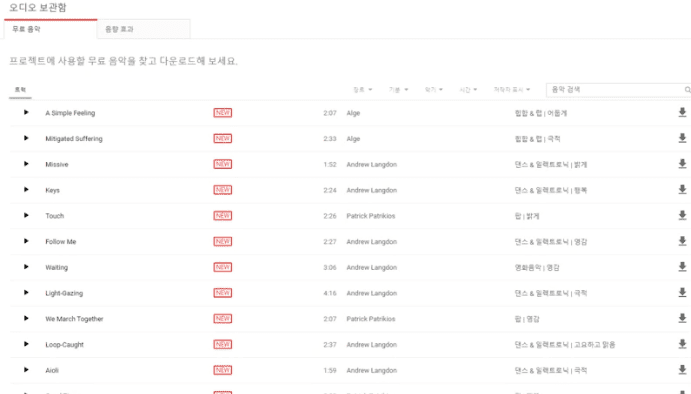
Task: Download the Touch track
Action: click(x=682, y=216)
